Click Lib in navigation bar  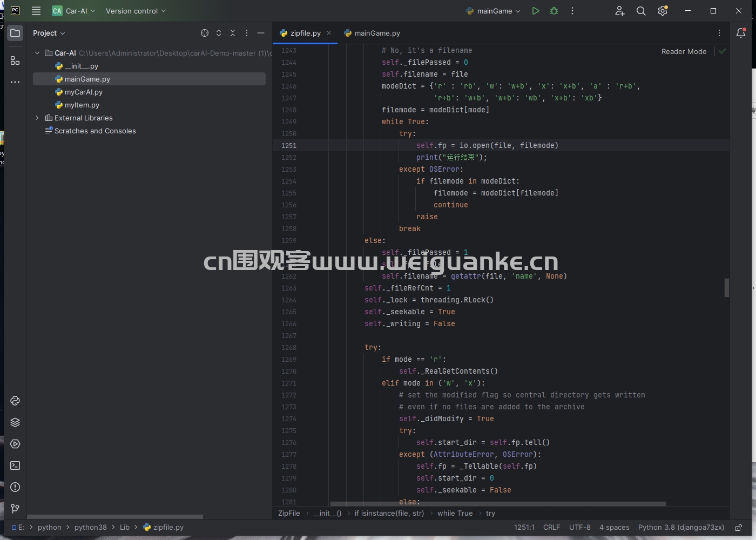125,527
